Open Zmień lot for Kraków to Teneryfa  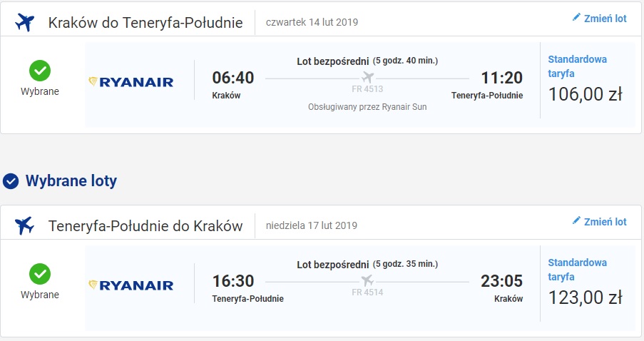(x=600, y=18)
